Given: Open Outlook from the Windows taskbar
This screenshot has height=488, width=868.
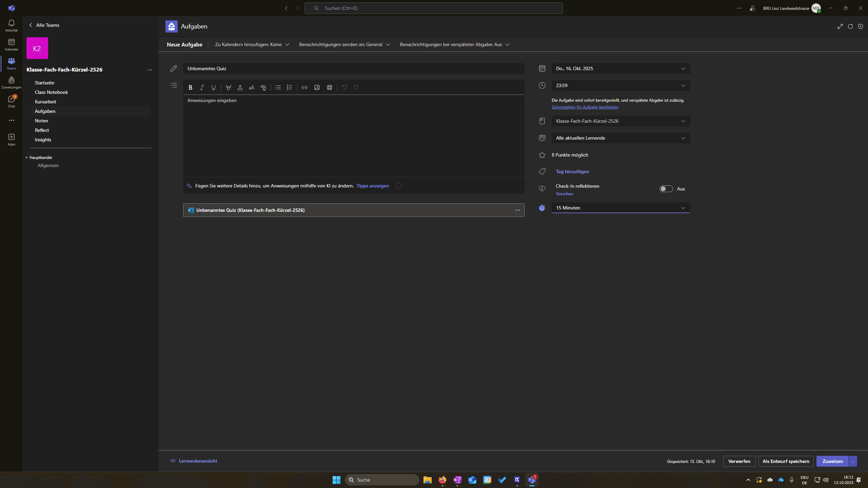Looking at the screenshot, I should (x=472, y=480).
